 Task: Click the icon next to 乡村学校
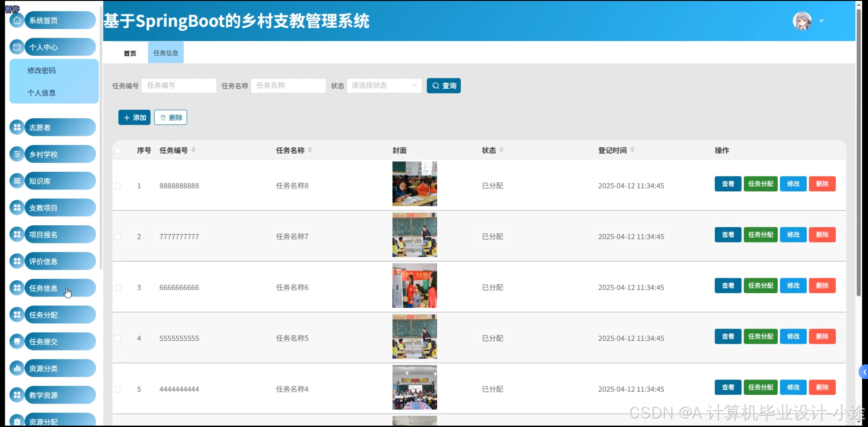pos(17,154)
